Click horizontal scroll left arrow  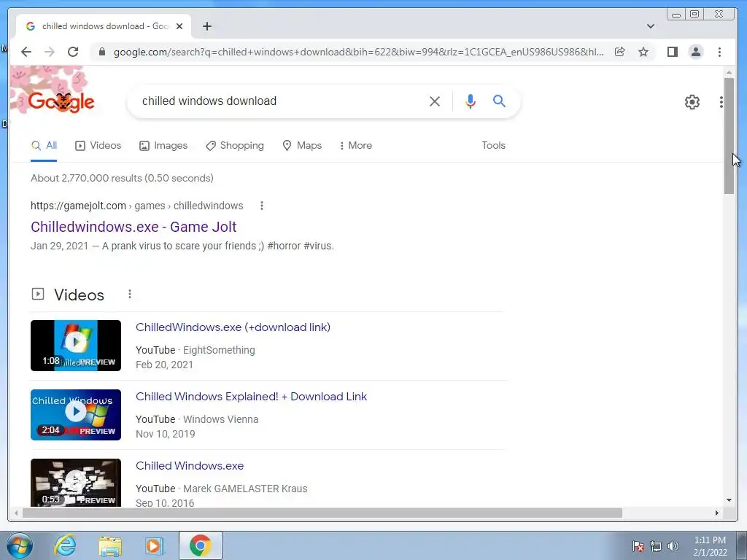(16, 513)
